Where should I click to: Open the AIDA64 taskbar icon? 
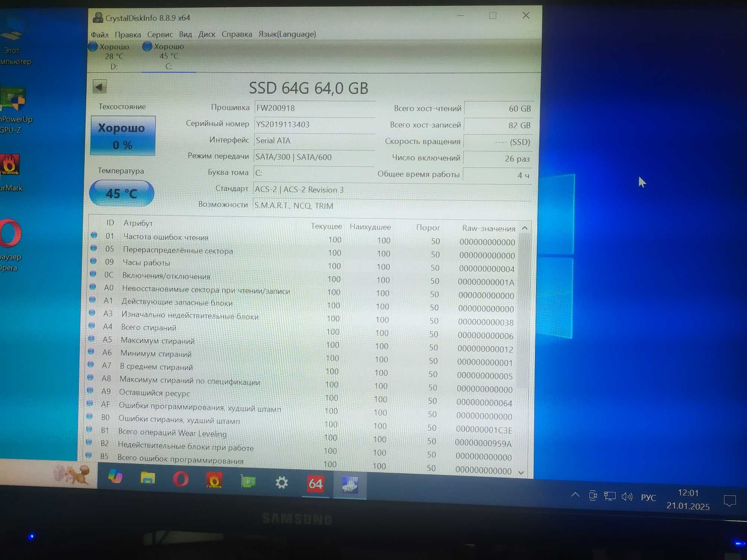(316, 484)
